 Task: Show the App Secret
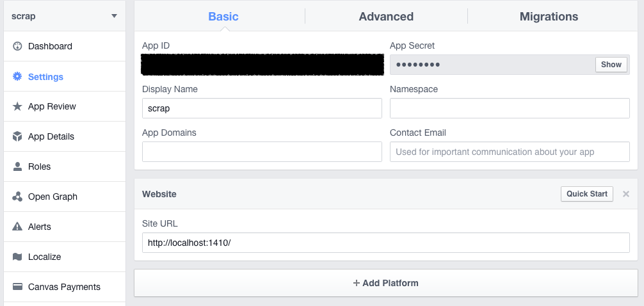pyautogui.click(x=611, y=65)
